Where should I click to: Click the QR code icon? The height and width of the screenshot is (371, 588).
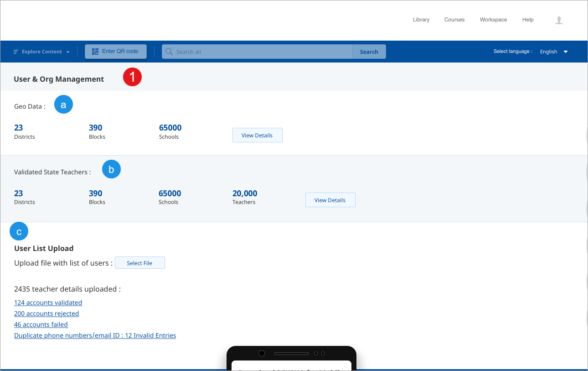coord(95,52)
